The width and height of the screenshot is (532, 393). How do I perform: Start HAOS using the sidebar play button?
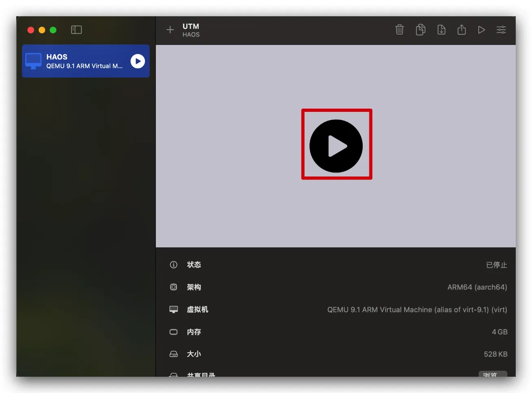tap(138, 61)
